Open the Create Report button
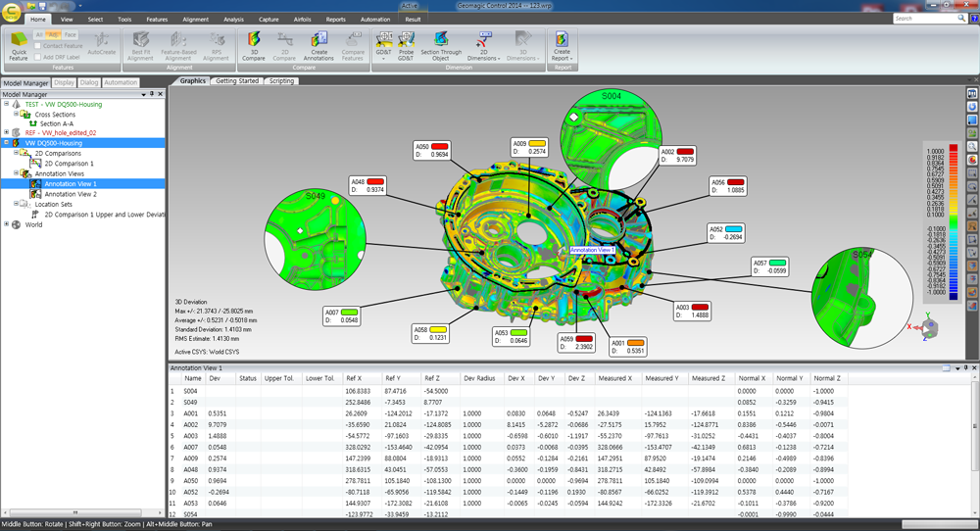This screenshot has height=531, width=980. (562, 45)
